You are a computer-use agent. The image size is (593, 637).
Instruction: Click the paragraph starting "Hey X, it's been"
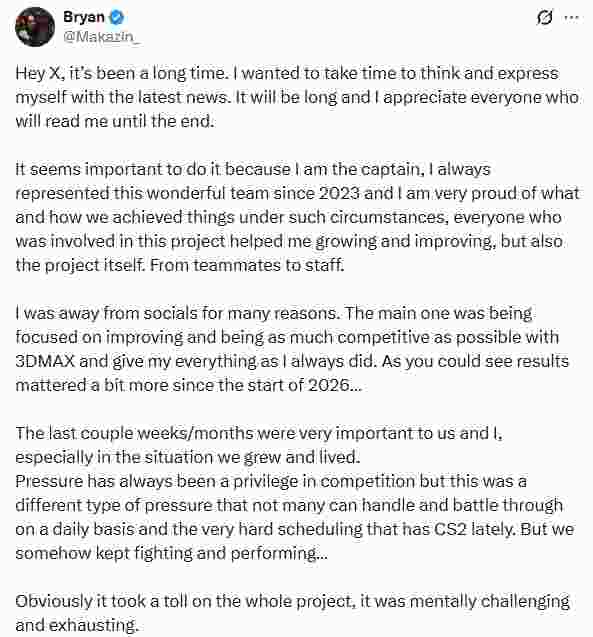coord(297,97)
